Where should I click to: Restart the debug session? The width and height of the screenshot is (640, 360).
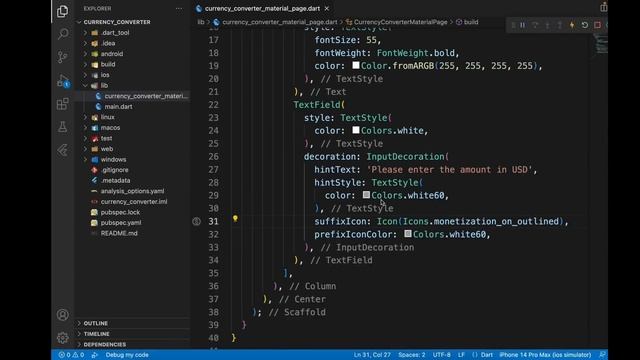(x=584, y=25)
